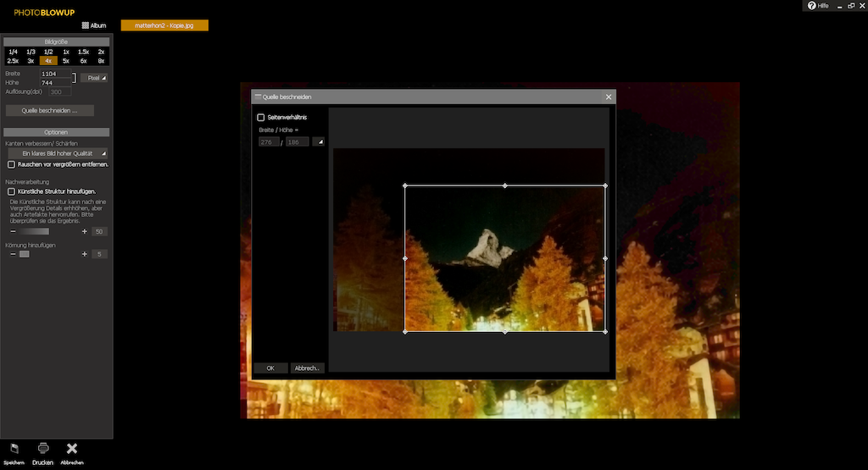Click the Album grid icon
This screenshot has height=470, width=868.
[x=86, y=25]
